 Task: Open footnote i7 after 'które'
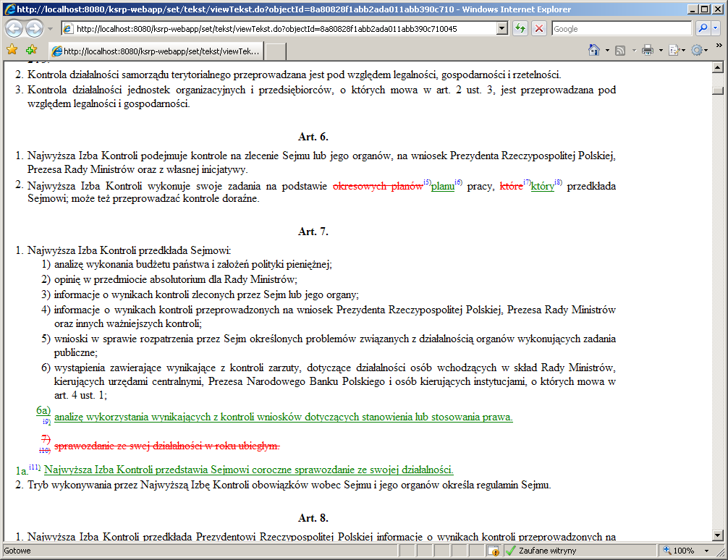527,182
